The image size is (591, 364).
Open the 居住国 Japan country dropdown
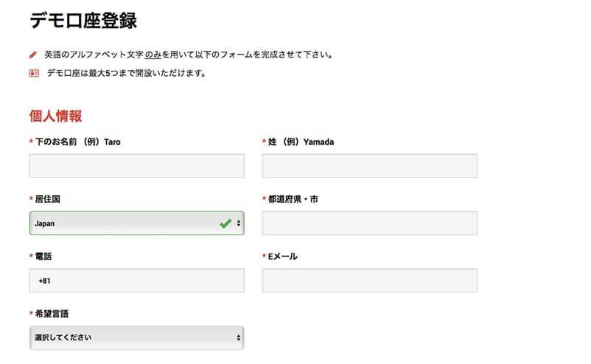tap(137, 223)
